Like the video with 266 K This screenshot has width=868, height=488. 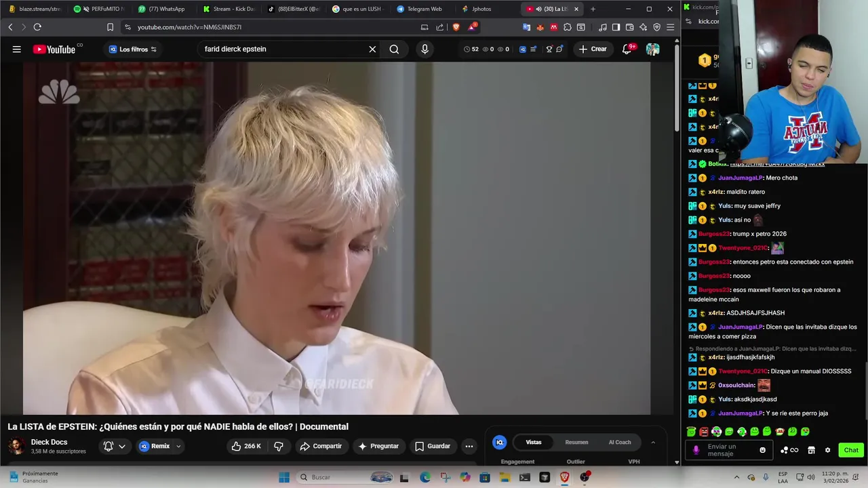tap(246, 446)
